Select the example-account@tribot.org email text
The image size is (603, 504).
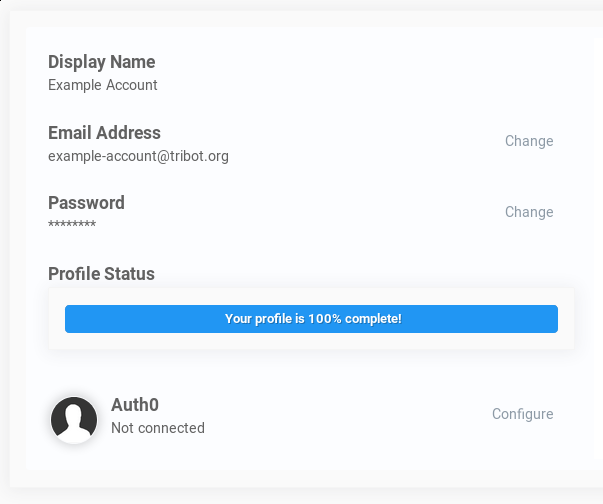pyautogui.click(x=138, y=156)
